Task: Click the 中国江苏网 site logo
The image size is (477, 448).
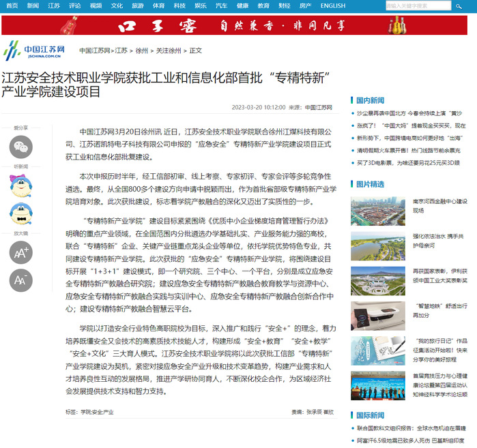Action: pyautogui.click(x=34, y=50)
